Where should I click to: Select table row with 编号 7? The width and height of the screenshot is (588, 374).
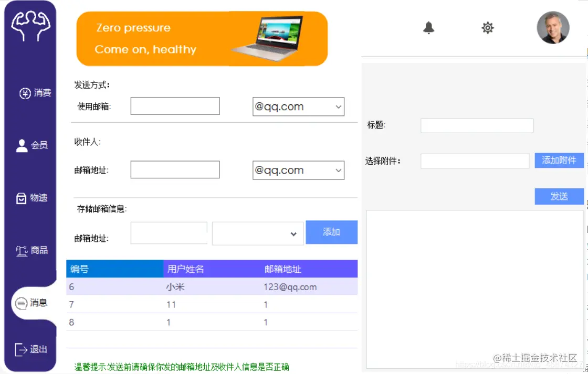point(210,304)
